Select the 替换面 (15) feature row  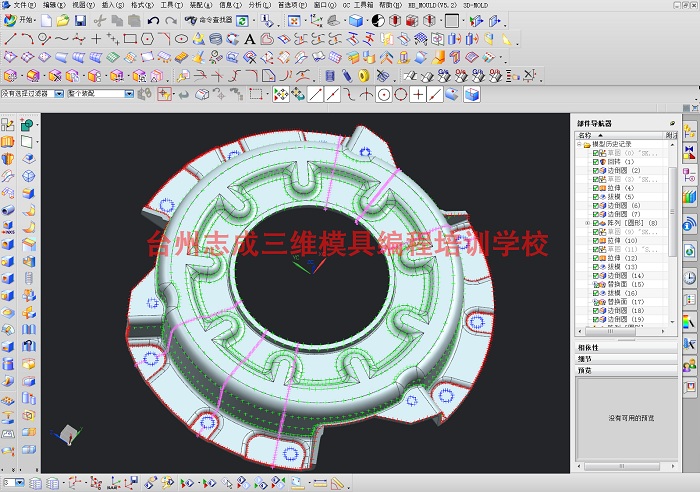pos(626,284)
